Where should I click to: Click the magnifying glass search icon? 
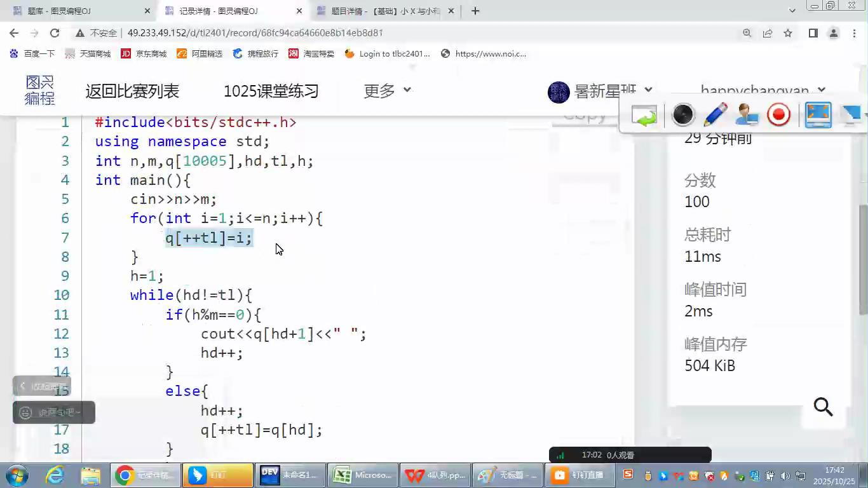coord(823,407)
